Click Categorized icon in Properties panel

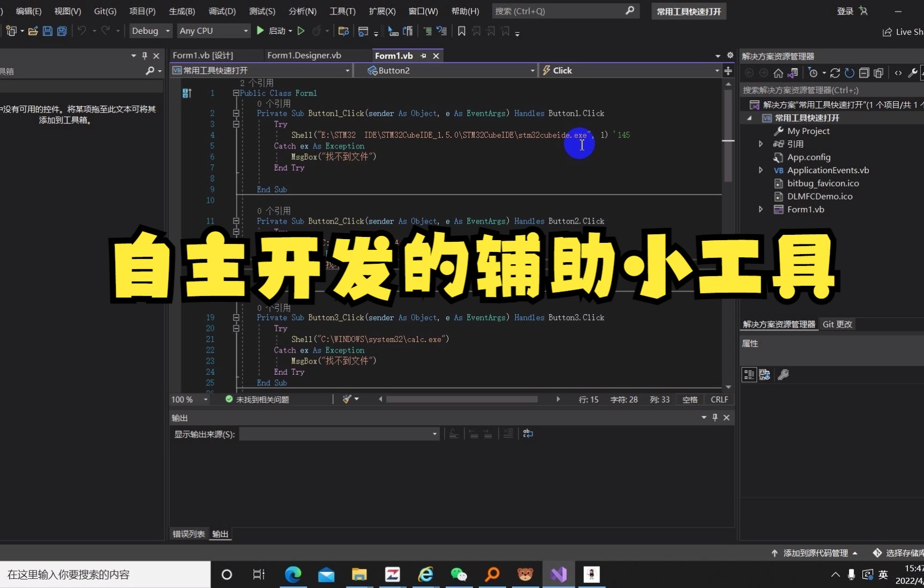[x=749, y=375]
